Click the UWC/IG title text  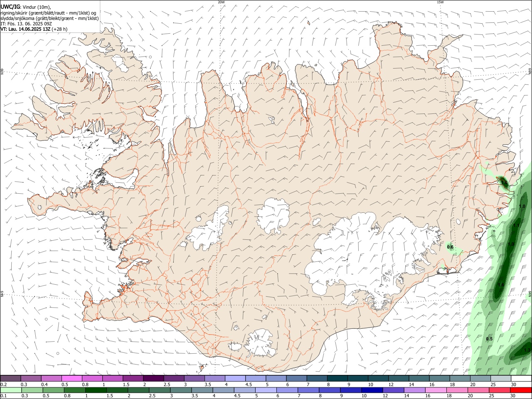click(x=10, y=7)
